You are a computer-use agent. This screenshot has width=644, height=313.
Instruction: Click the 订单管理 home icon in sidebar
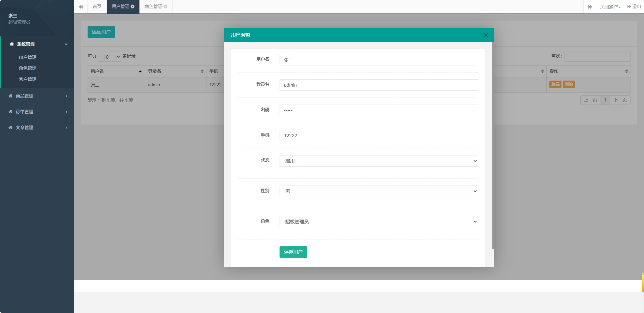(10, 112)
